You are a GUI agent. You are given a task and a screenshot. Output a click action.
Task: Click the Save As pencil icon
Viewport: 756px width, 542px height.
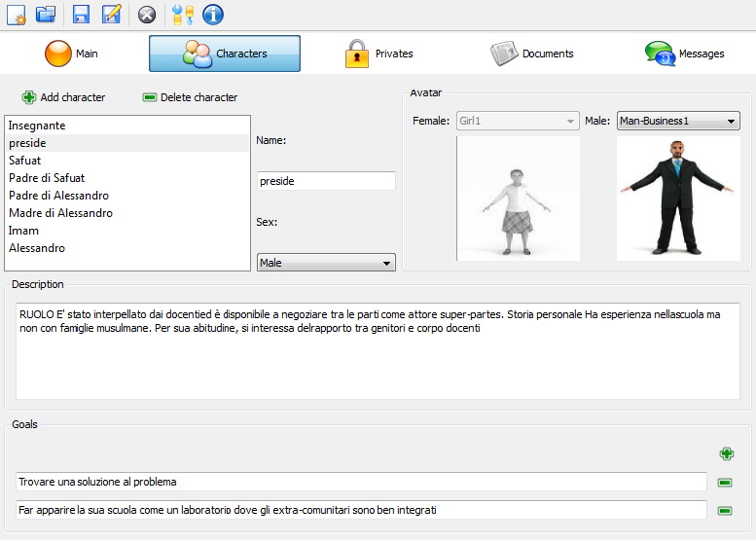pyautogui.click(x=112, y=14)
